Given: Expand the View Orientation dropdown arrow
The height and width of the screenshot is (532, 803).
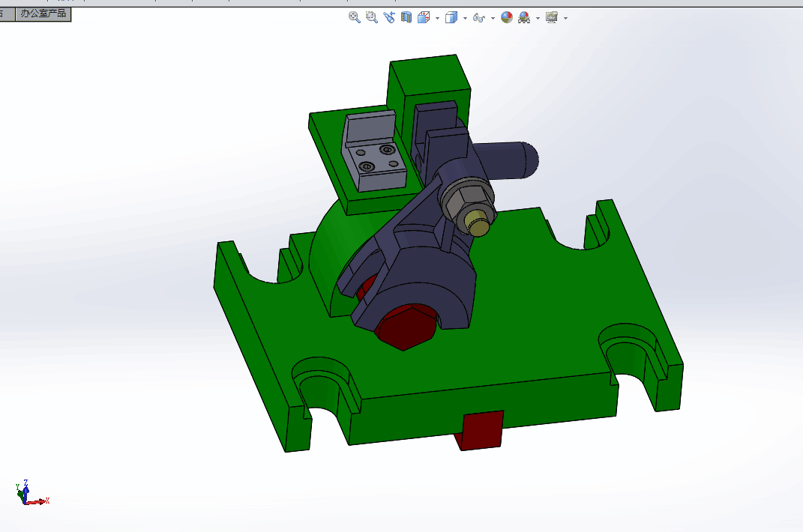Looking at the screenshot, I should (437, 18).
